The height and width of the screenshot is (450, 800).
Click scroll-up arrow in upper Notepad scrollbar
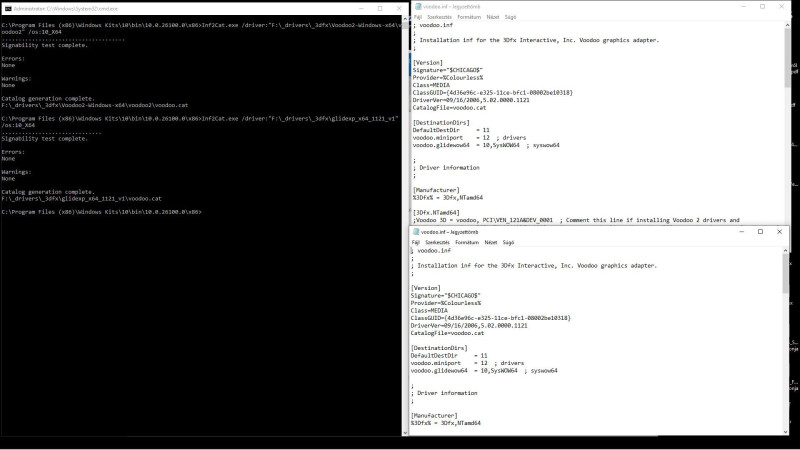pyautogui.click(x=787, y=24)
